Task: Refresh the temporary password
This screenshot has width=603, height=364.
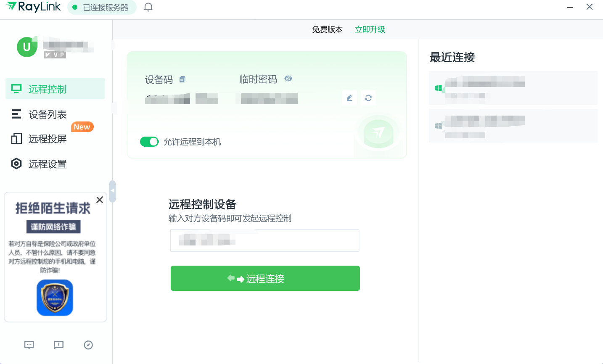Action: coord(368,98)
